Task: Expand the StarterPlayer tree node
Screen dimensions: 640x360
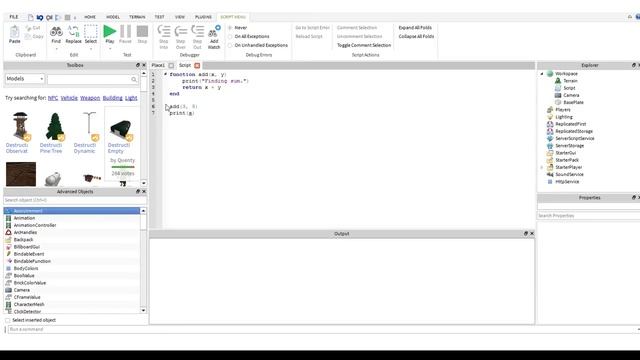Action: click(x=542, y=167)
